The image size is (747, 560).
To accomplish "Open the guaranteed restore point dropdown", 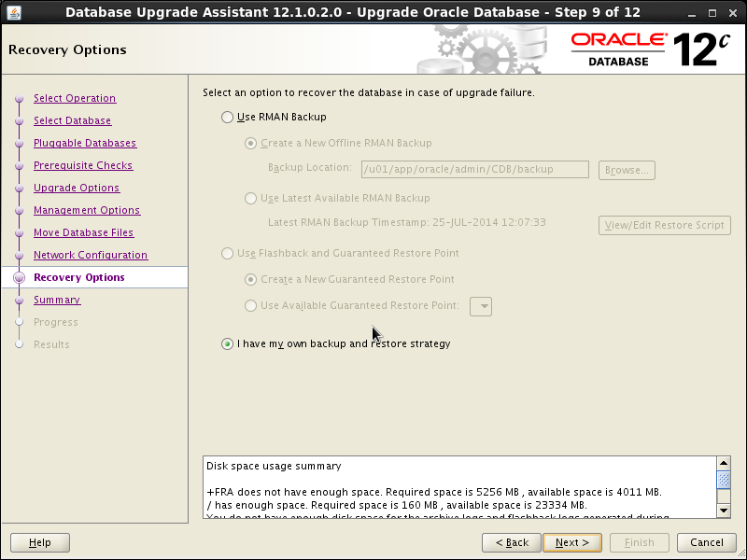I will pos(481,306).
